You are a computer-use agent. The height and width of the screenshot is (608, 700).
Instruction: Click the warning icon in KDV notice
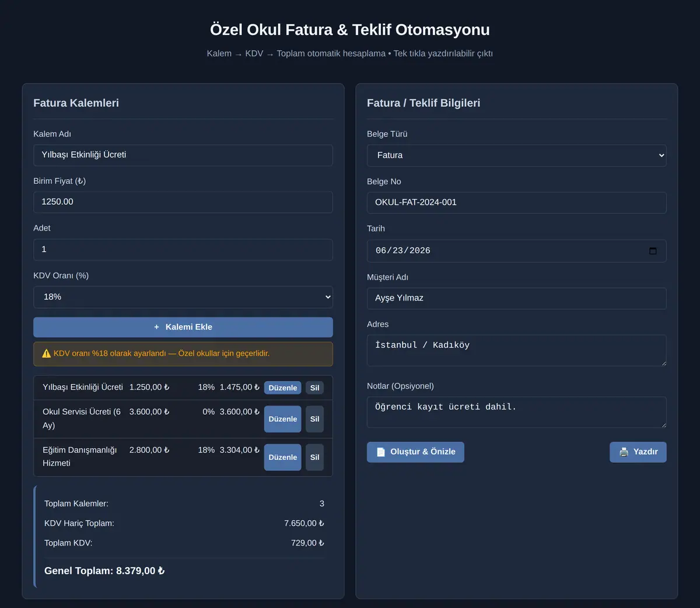(47, 354)
